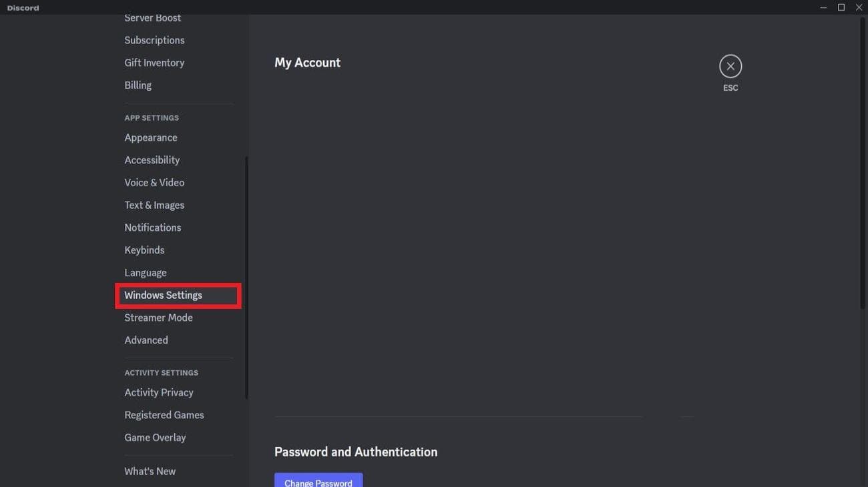The image size is (868, 487).
Task: Select Registered Games entry
Action: click(x=164, y=415)
